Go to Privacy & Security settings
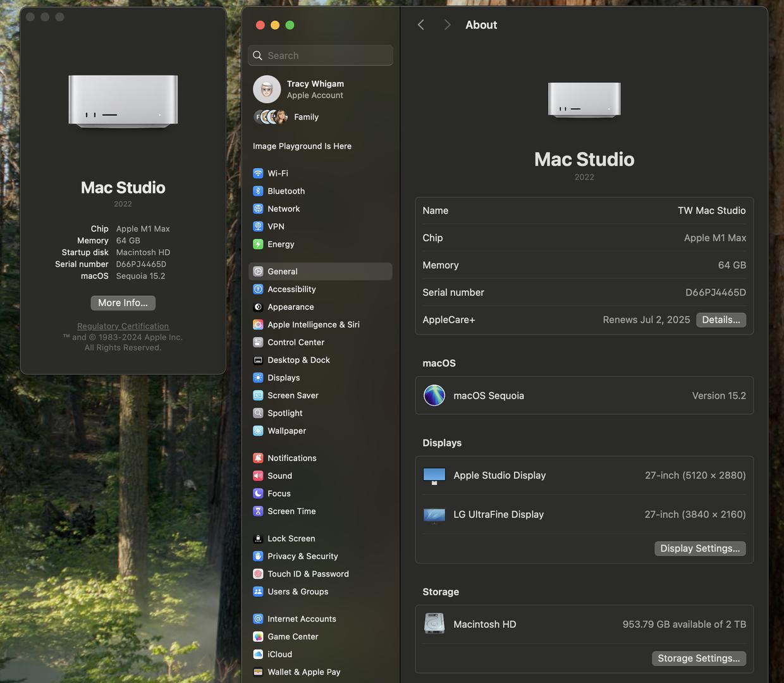 click(x=302, y=556)
